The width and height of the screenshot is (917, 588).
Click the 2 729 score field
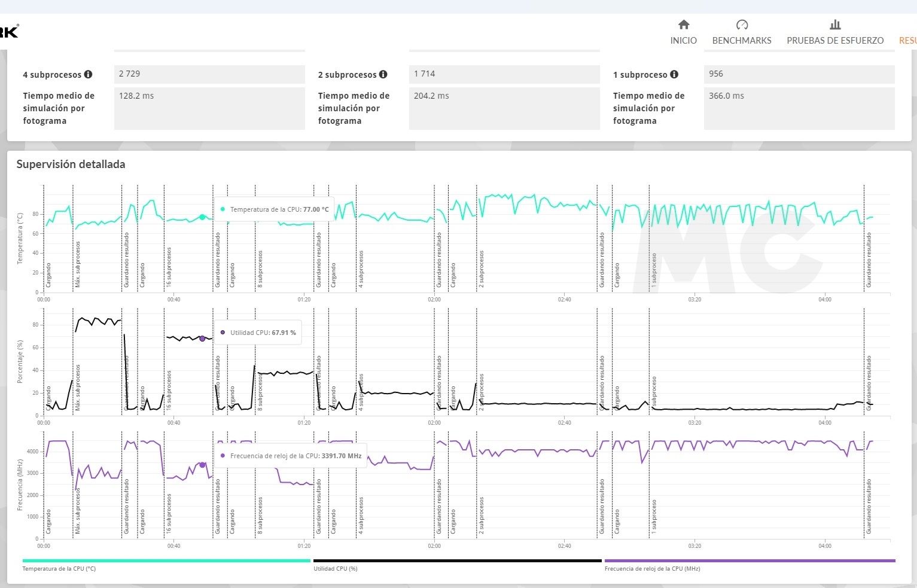tap(209, 74)
